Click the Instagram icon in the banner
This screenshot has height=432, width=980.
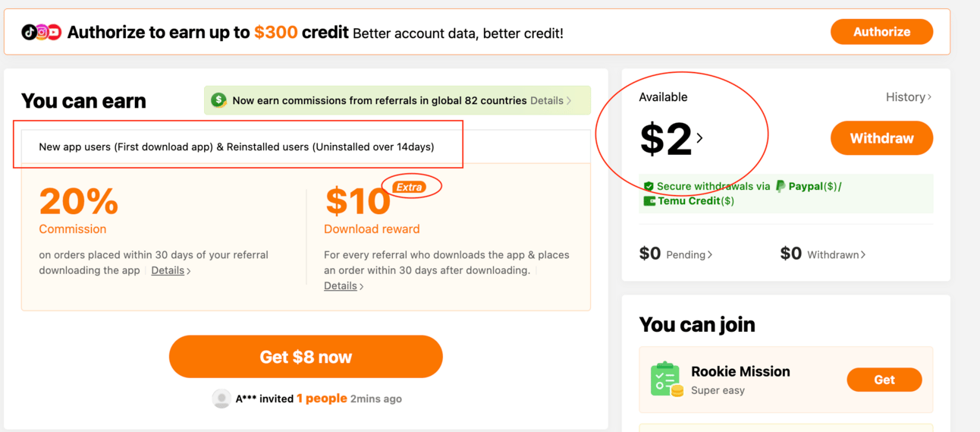pyautogui.click(x=42, y=32)
